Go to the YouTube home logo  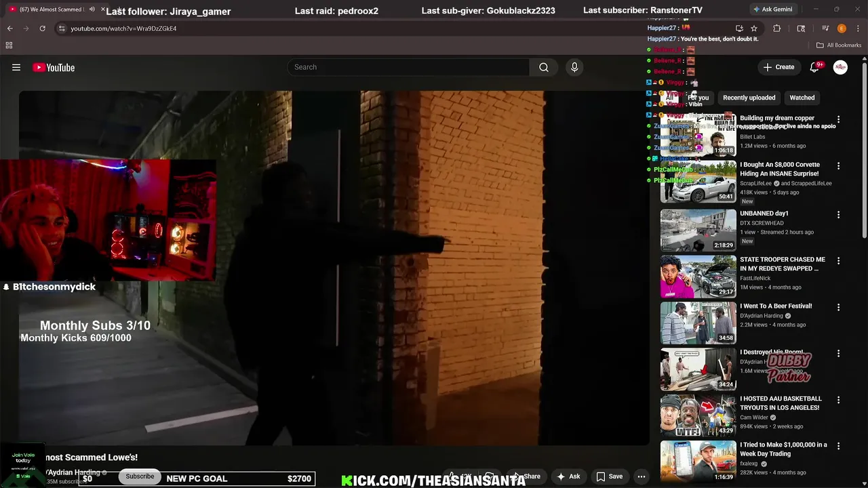(54, 67)
